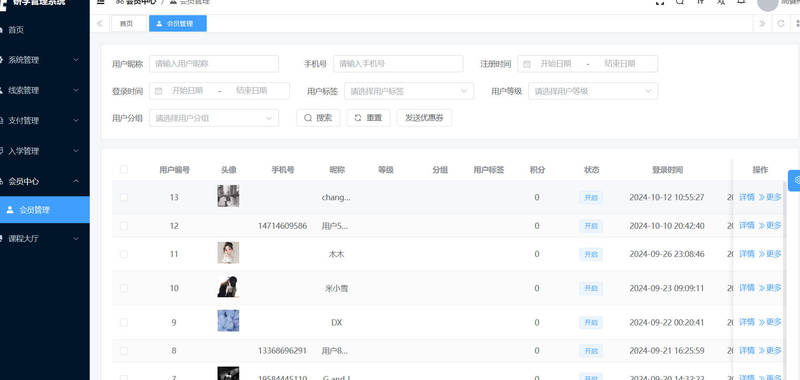The image size is (800, 380).
Task: Open 更多 menu for user 13
Action: [x=770, y=197]
